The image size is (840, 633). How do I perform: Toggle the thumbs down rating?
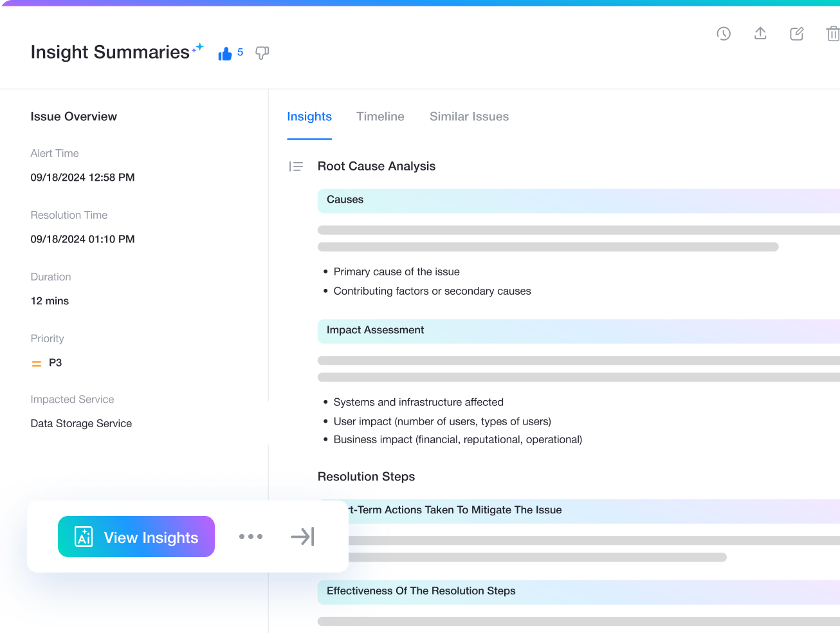(x=261, y=53)
